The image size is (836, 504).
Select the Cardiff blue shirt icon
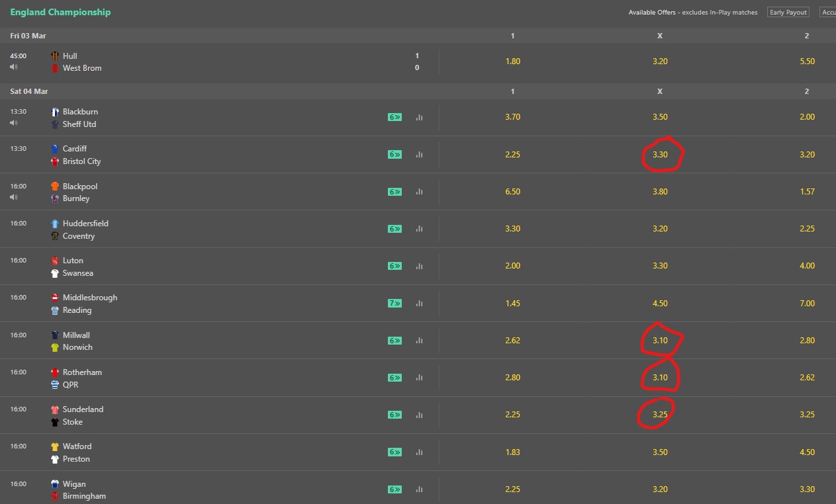point(55,149)
